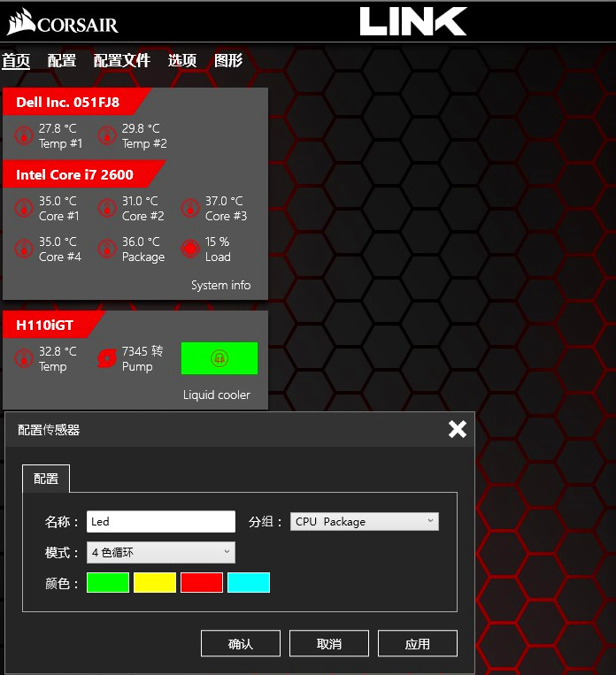Open the 配置文件 menu
Screen dimensions: 616x675
point(122,61)
